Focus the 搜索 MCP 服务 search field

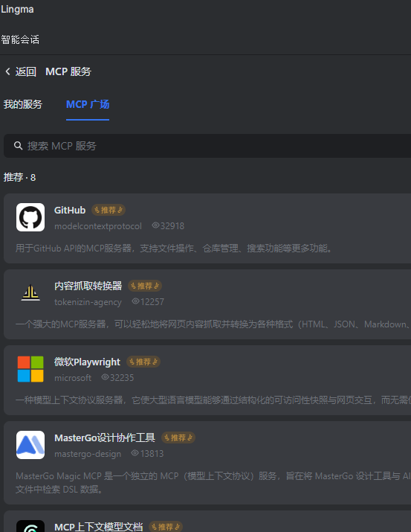[207, 146]
